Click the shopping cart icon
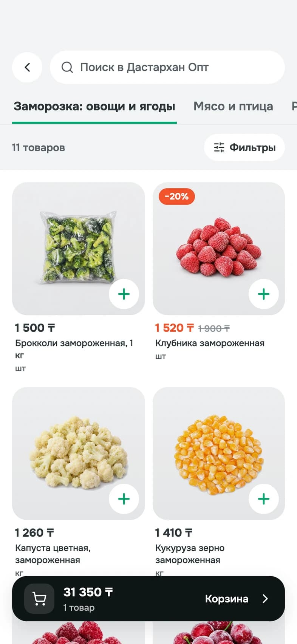The image size is (297, 644). coord(39,599)
